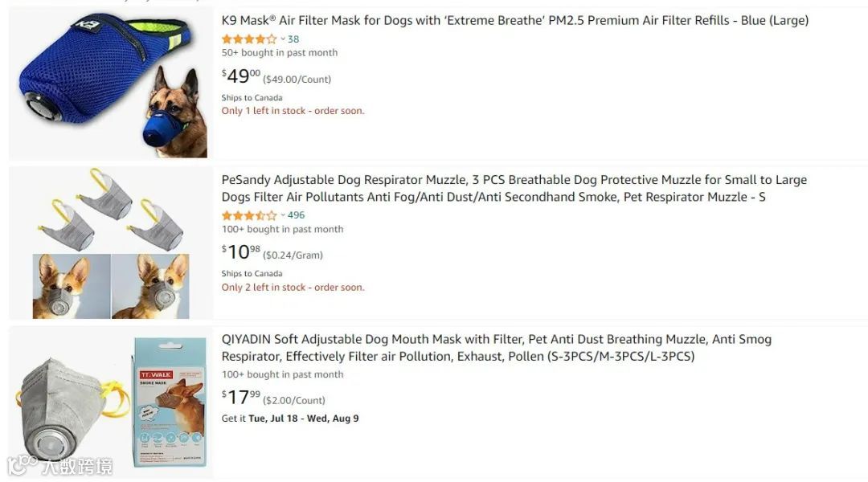Click the PeSandy muzzle star rating icons
This screenshot has height=482, width=868.
click(x=248, y=215)
